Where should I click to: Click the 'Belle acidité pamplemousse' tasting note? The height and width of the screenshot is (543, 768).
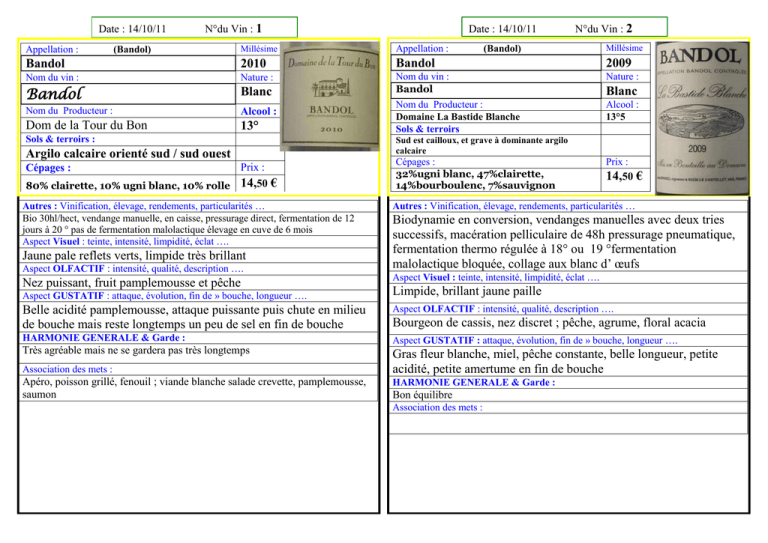[194, 317]
